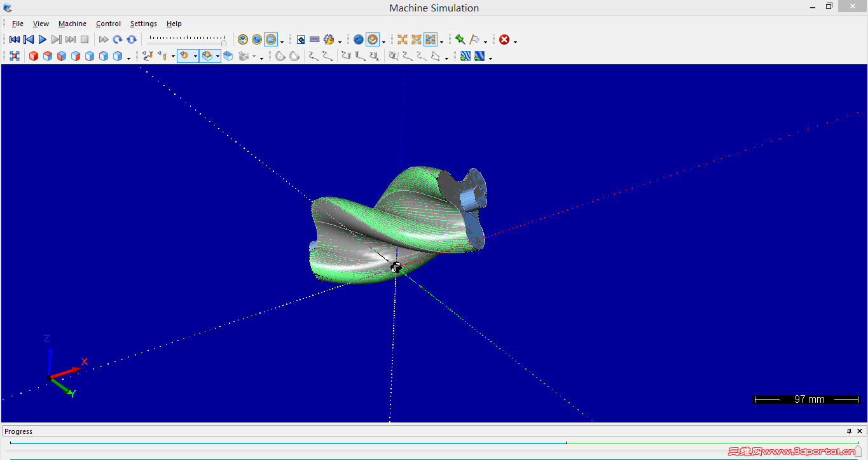The height and width of the screenshot is (460, 868).
Task: Toggle the highlighted orange ball visibility button
Action: coord(184,56)
